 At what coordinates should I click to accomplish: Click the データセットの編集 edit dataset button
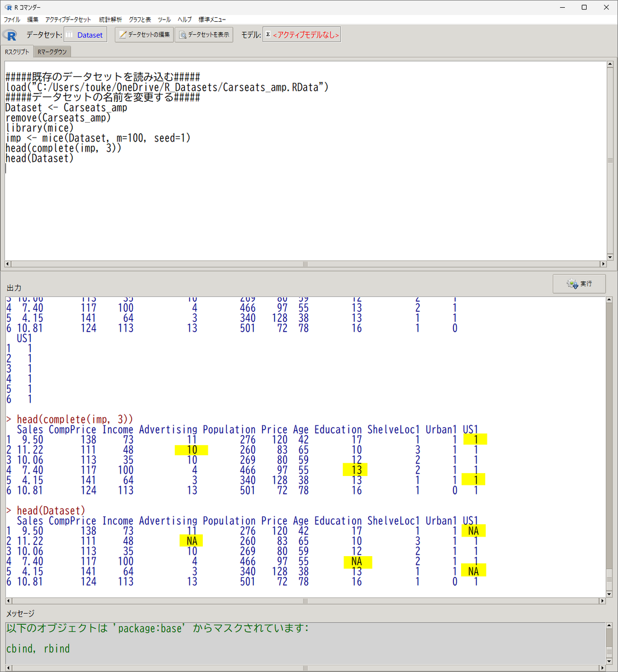(144, 35)
